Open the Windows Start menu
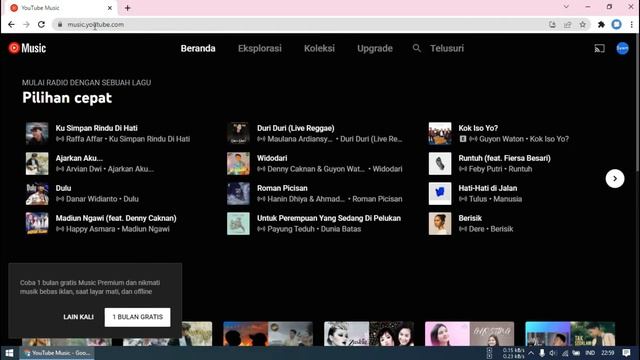The width and height of the screenshot is (640, 360). [9, 353]
